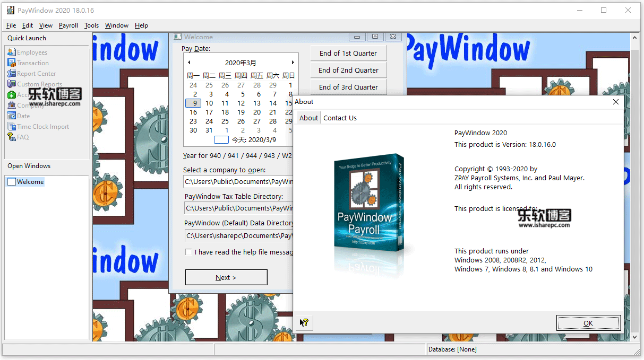Maximize the Welcome window
Image resolution: width=644 pixels, height=360 pixels.
[x=375, y=37]
